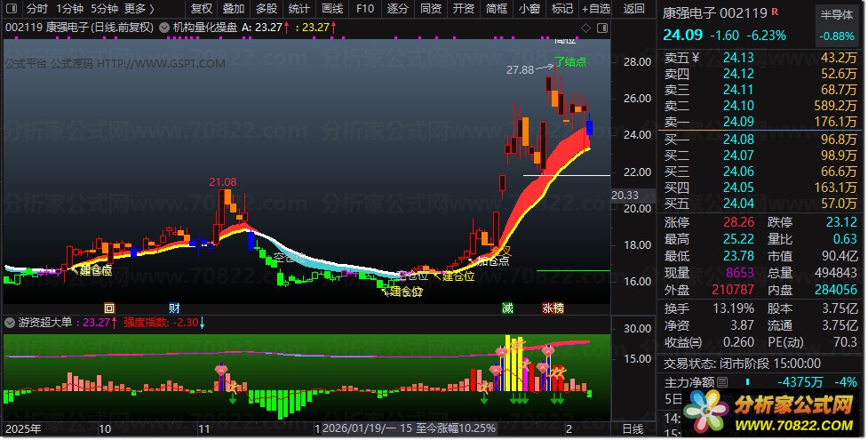868x440 pixels.
Task: Click the 卖二 volume 589.2万
Action: coord(835,105)
